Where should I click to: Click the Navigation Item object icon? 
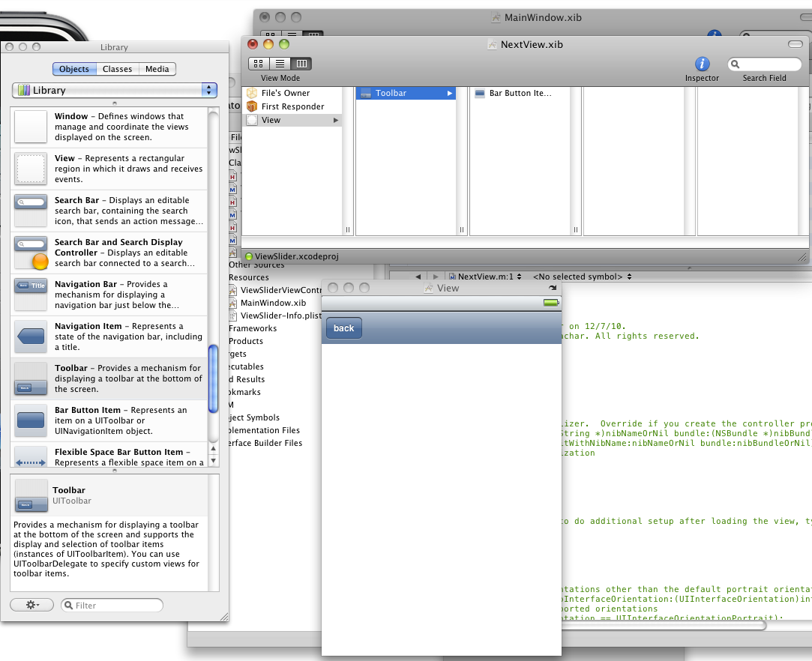(31, 336)
